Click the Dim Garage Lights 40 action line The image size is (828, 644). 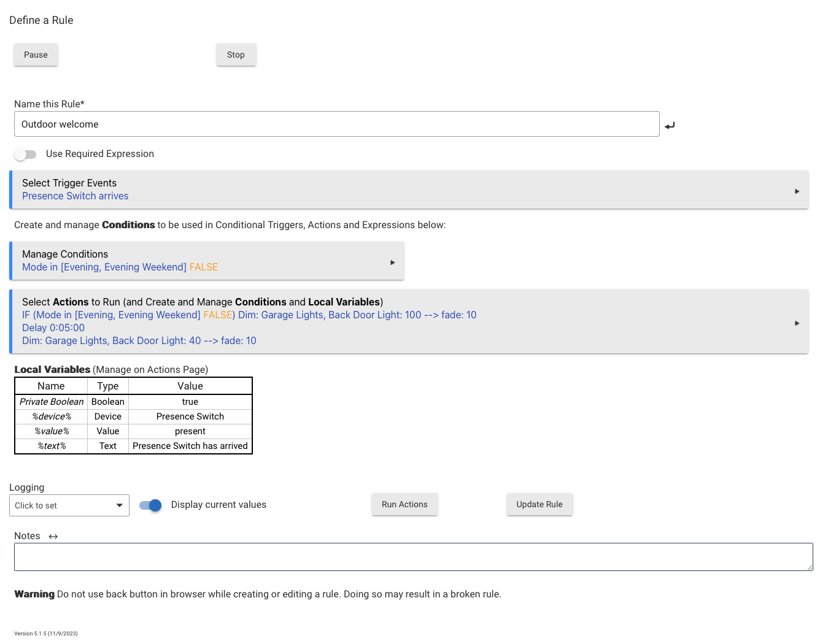pos(139,341)
